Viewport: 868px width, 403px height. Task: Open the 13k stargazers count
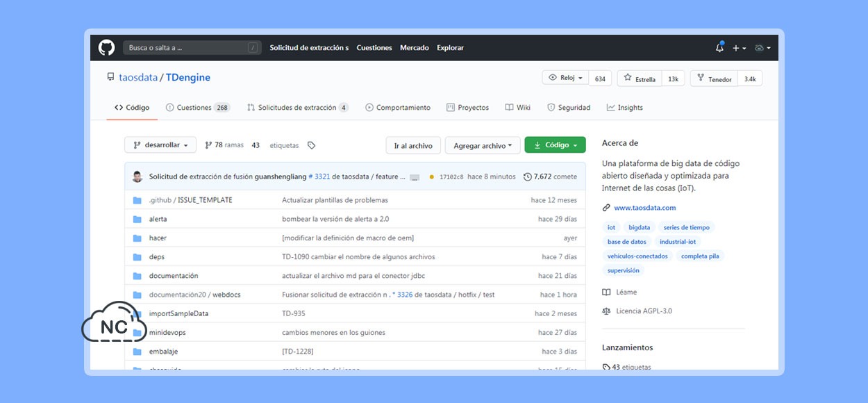click(673, 79)
